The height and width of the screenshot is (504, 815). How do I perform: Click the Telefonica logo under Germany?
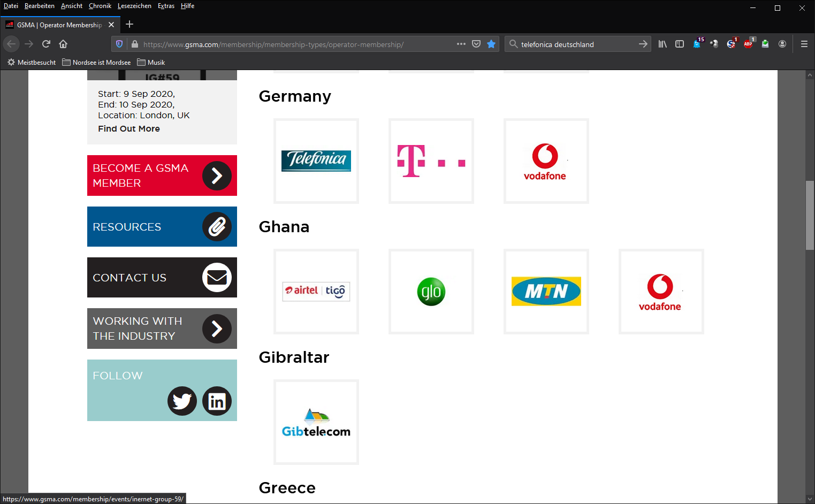tap(316, 161)
